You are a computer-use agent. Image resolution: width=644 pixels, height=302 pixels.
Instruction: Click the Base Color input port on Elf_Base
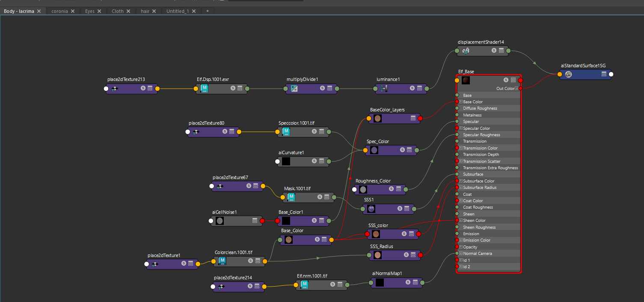[457, 102]
